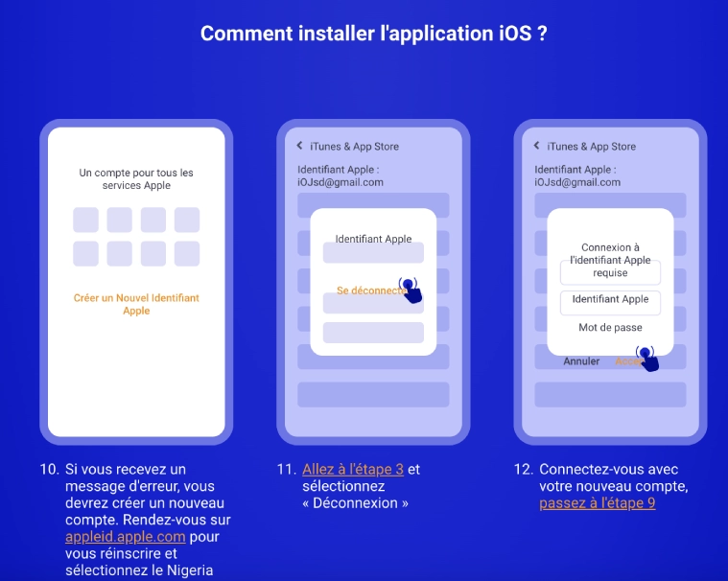Follow the Allez à l'étape 3 link
Image resolution: width=728 pixels, height=581 pixels.
(352, 470)
